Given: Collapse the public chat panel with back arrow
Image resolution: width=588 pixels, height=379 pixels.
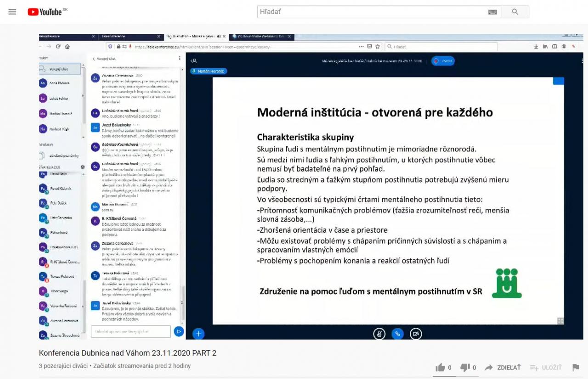Looking at the screenshot, I should pyautogui.click(x=94, y=59).
